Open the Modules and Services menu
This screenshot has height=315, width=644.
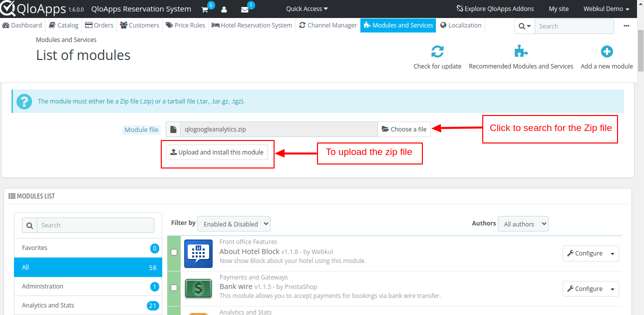tap(398, 25)
